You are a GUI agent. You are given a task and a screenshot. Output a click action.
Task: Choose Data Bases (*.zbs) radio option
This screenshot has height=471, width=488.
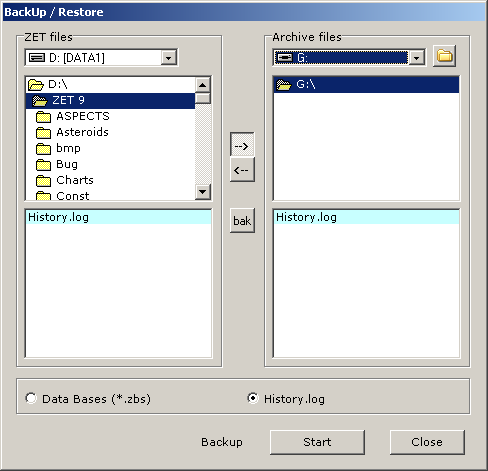[31, 399]
